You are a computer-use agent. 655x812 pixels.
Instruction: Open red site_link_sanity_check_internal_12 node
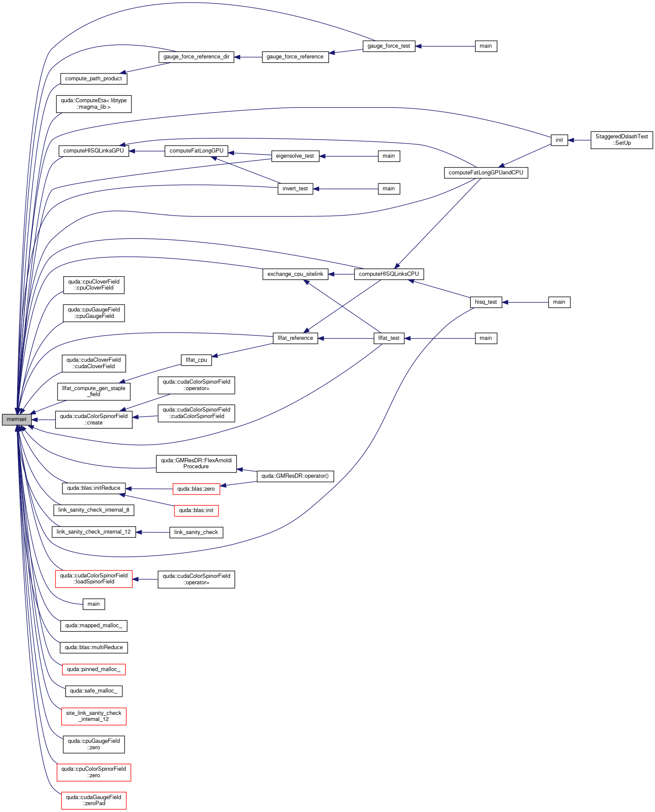point(94,717)
